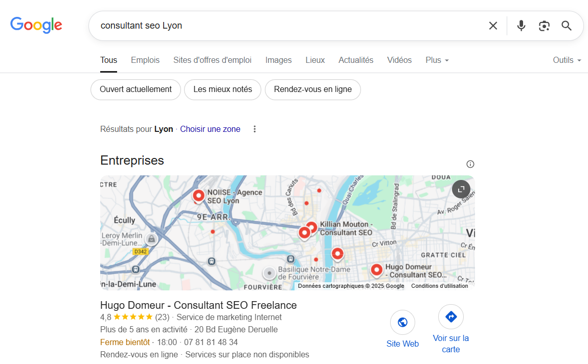Open the info icon next to Entreprises
This screenshot has width=588, height=364.
470,164
